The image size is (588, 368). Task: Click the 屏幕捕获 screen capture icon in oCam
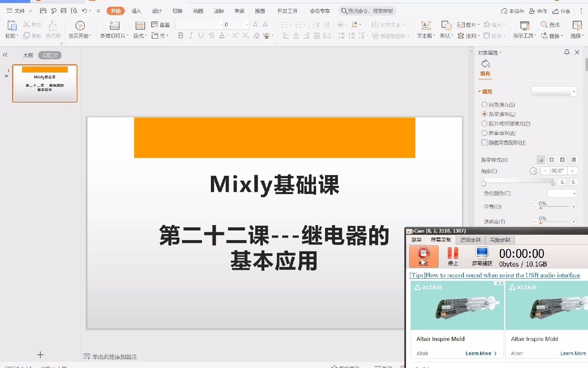(482, 255)
